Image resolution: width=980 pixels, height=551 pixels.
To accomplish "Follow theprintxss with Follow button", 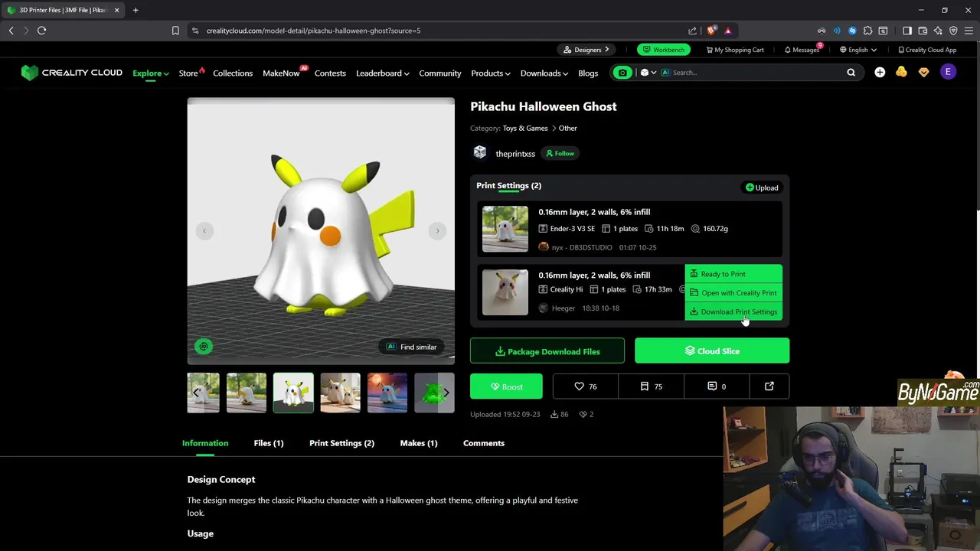I will [560, 153].
